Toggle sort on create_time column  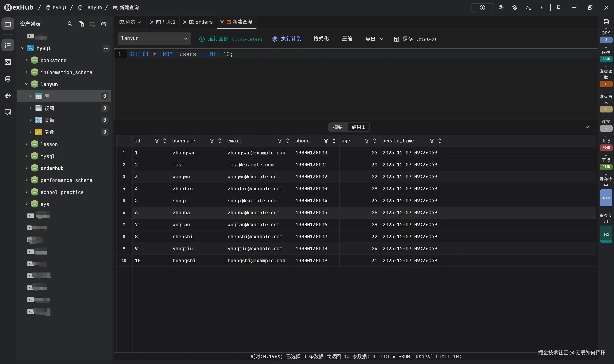pyautogui.click(x=440, y=141)
